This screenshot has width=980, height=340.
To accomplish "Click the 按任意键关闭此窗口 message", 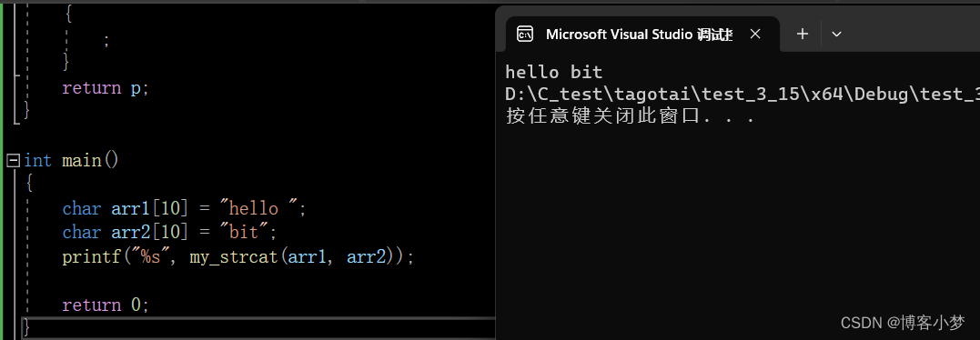I will coord(631,116).
